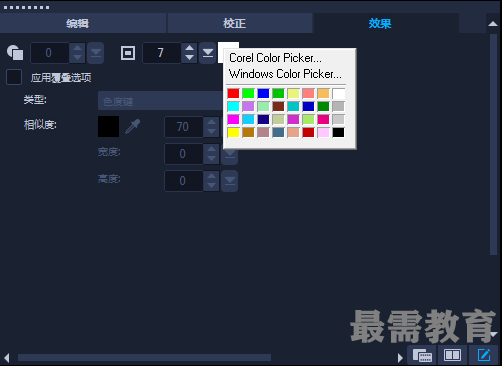
Task: Pick the magenta swatch starting the third row
Action: pyautogui.click(x=233, y=119)
